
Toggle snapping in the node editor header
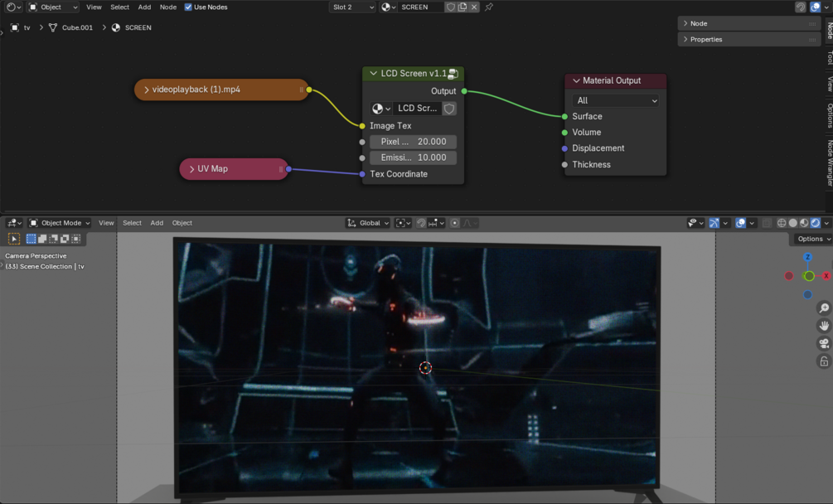point(801,7)
